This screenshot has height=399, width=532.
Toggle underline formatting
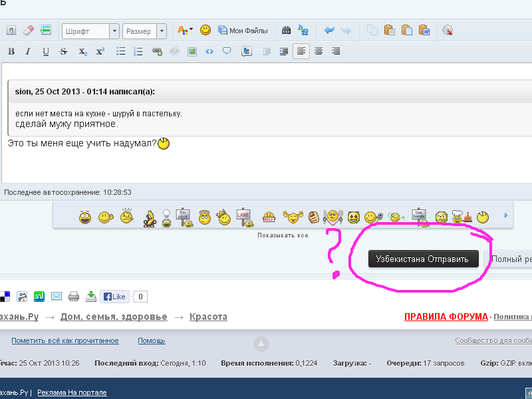click(x=46, y=51)
